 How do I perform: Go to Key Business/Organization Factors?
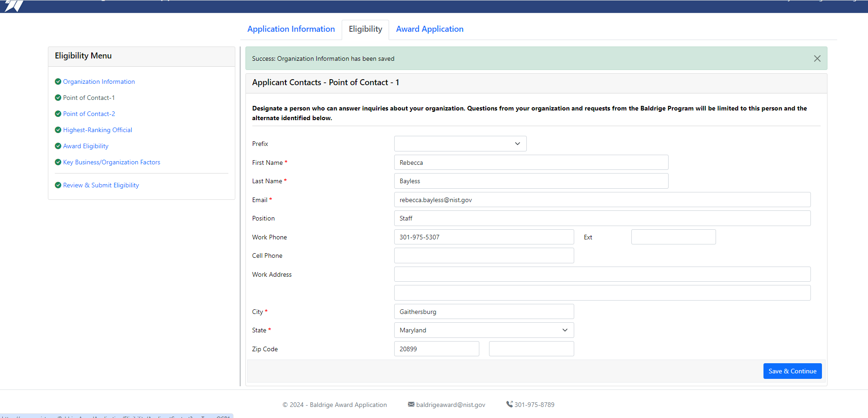click(111, 162)
